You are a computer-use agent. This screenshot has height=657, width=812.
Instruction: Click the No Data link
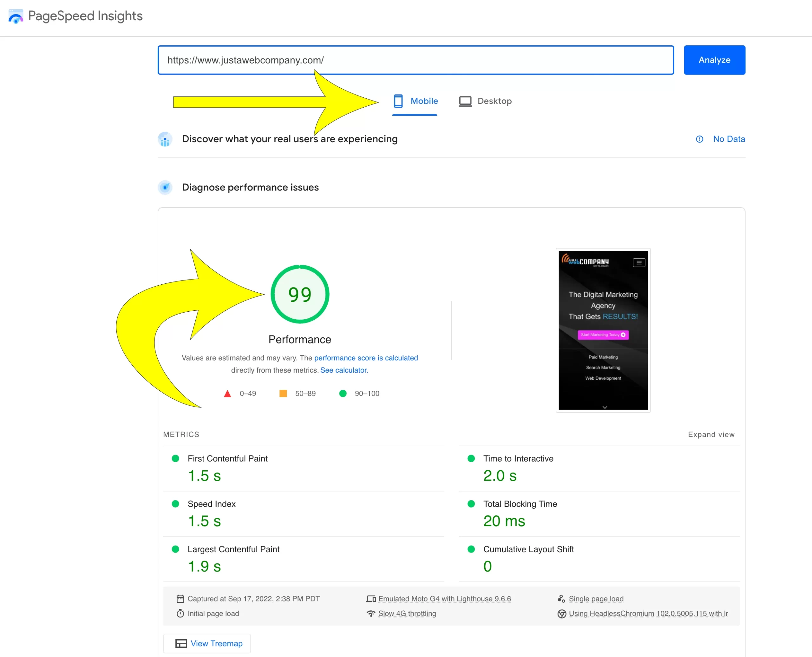[x=729, y=139]
